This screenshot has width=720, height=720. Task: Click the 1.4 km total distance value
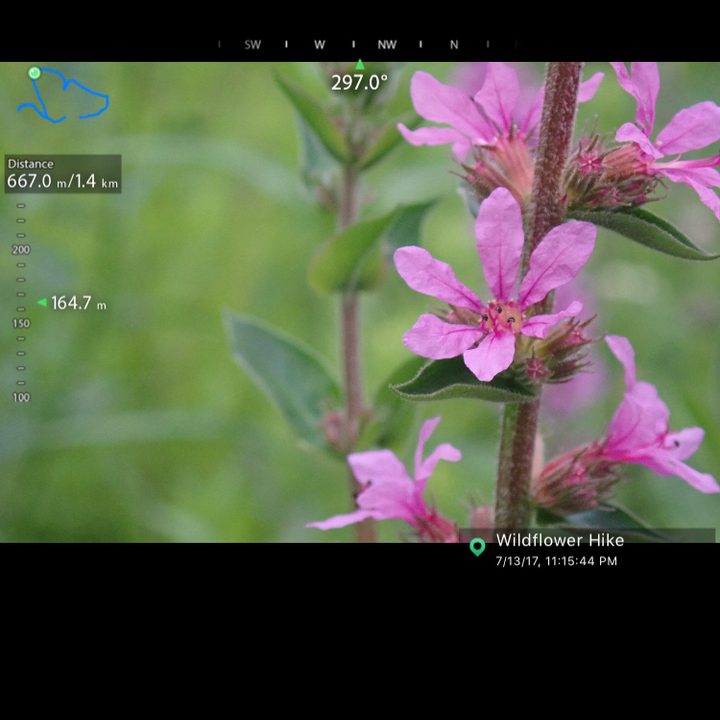(x=96, y=181)
